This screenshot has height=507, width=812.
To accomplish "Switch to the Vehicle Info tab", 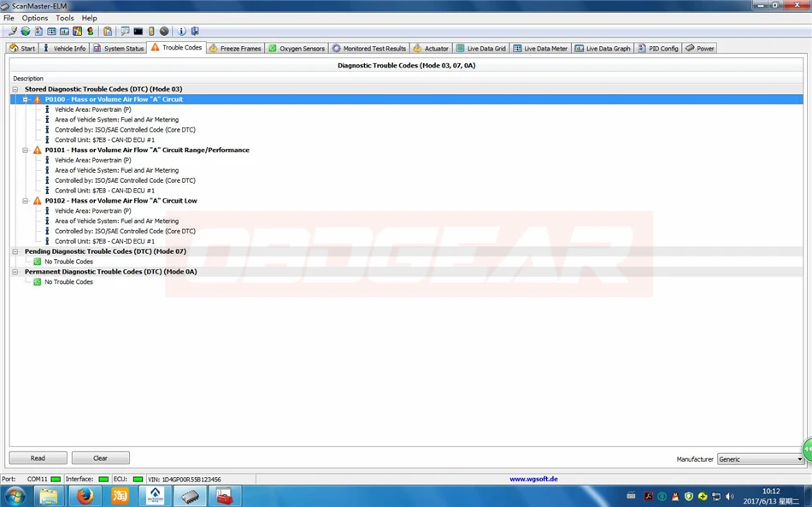I will (64, 48).
